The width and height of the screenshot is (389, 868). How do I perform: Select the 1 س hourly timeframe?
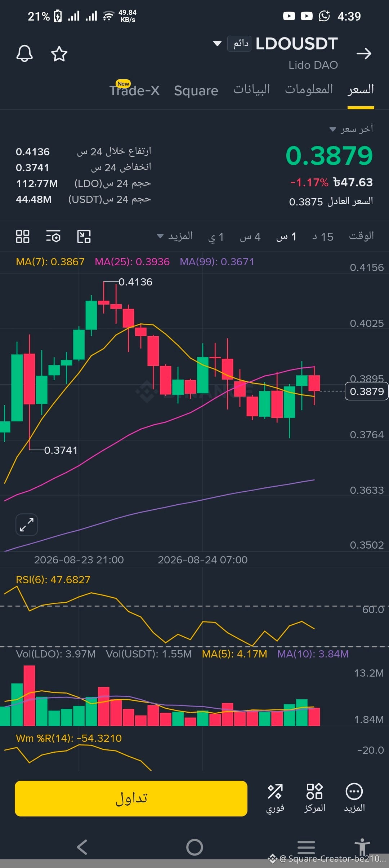[286, 237]
